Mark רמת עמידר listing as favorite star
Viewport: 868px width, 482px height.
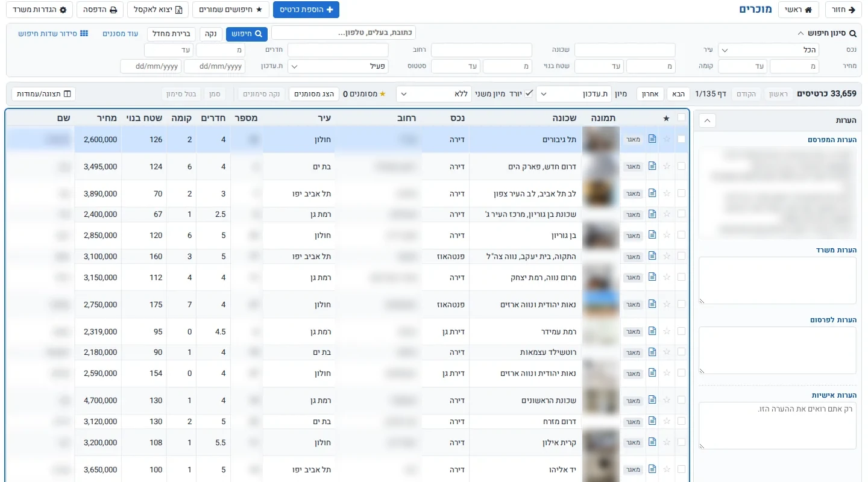point(666,331)
